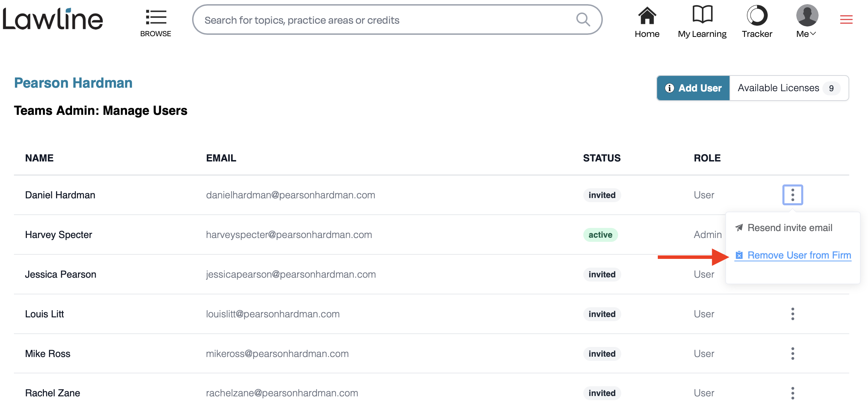868x412 pixels.
Task: Open the Tracker circle icon
Action: pyautogui.click(x=757, y=15)
